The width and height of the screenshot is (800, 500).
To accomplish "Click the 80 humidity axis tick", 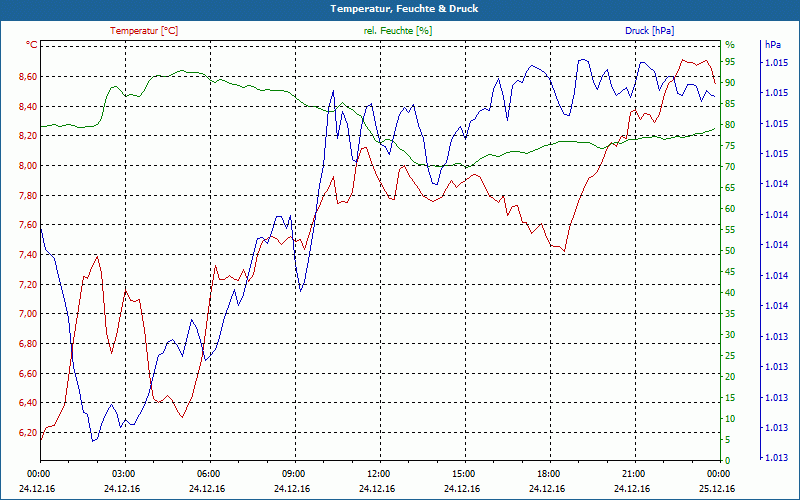I will (x=730, y=124).
